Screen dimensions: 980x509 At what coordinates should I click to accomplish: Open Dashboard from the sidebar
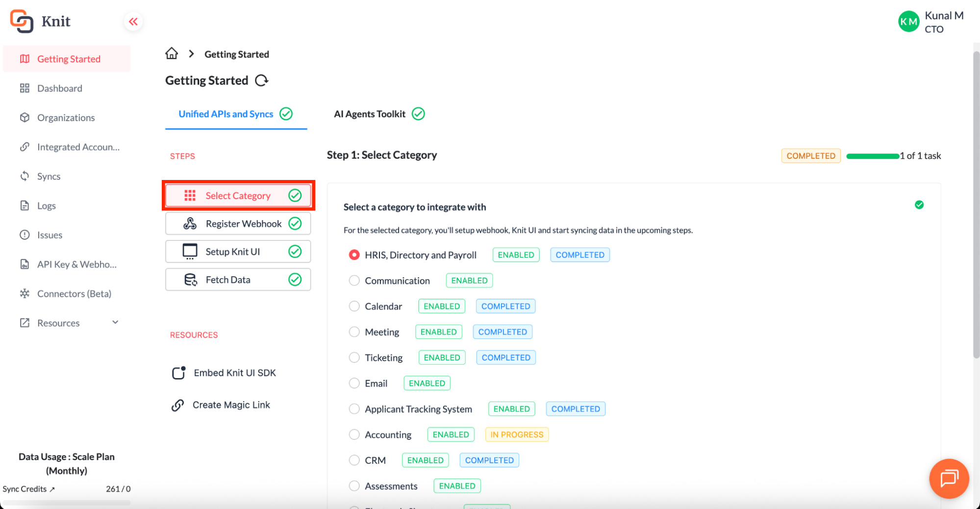coord(67,88)
